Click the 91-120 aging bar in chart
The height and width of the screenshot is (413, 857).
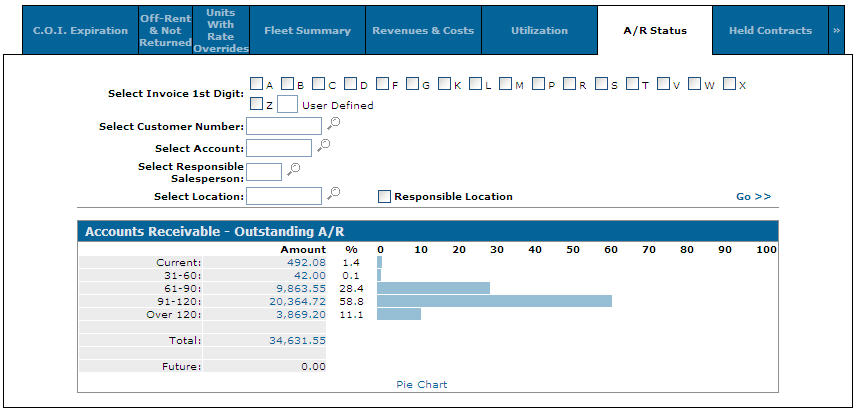pyautogui.click(x=494, y=301)
